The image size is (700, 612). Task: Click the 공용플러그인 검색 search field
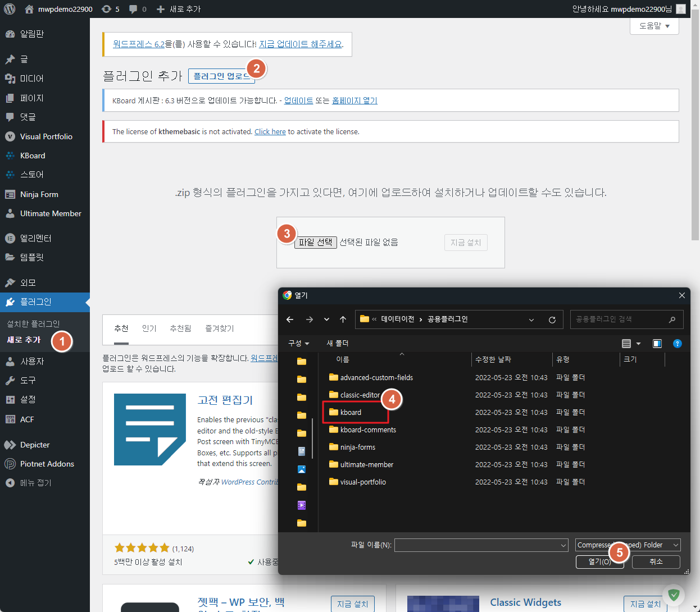pos(626,319)
